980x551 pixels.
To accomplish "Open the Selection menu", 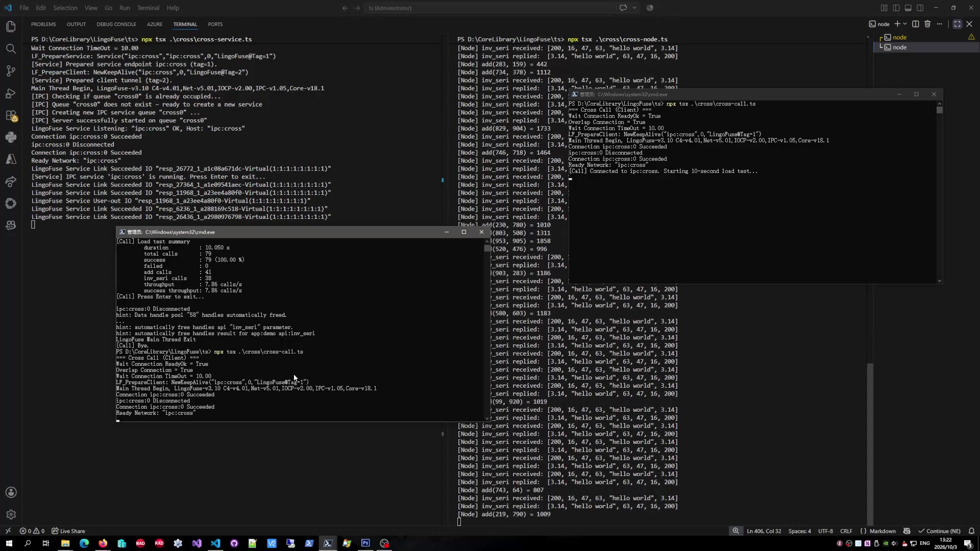I will tap(65, 8).
